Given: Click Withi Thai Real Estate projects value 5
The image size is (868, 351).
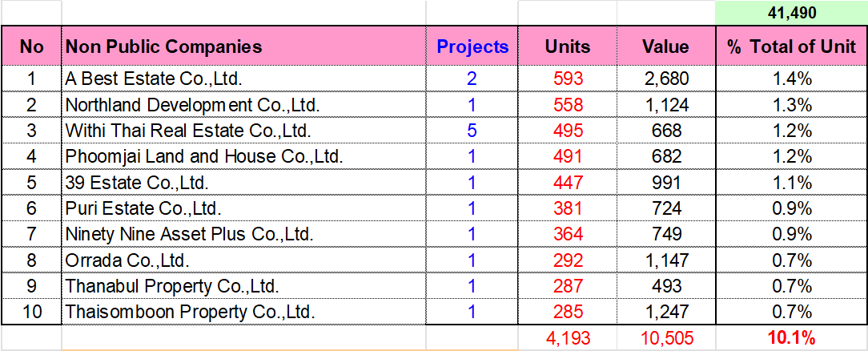Looking at the screenshot, I should coord(472,131).
